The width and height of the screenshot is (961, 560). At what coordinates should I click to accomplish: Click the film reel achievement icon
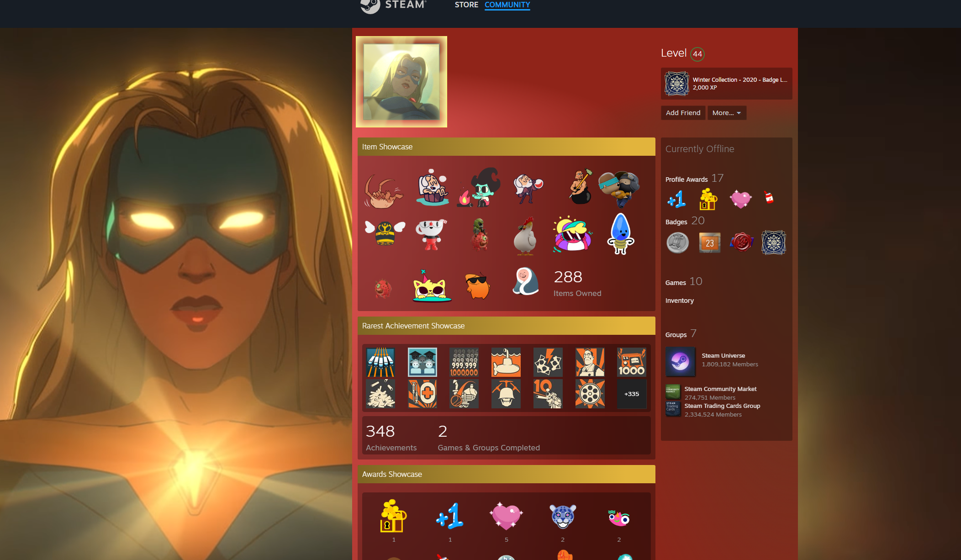pyautogui.click(x=590, y=393)
